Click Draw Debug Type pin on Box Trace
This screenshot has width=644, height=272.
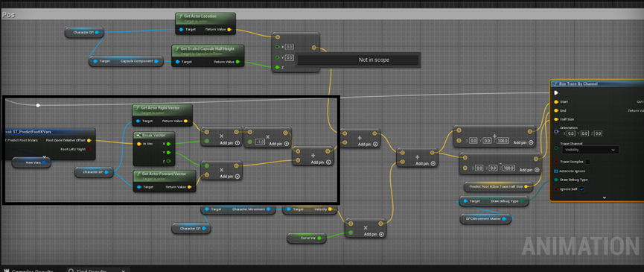(x=556, y=180)
